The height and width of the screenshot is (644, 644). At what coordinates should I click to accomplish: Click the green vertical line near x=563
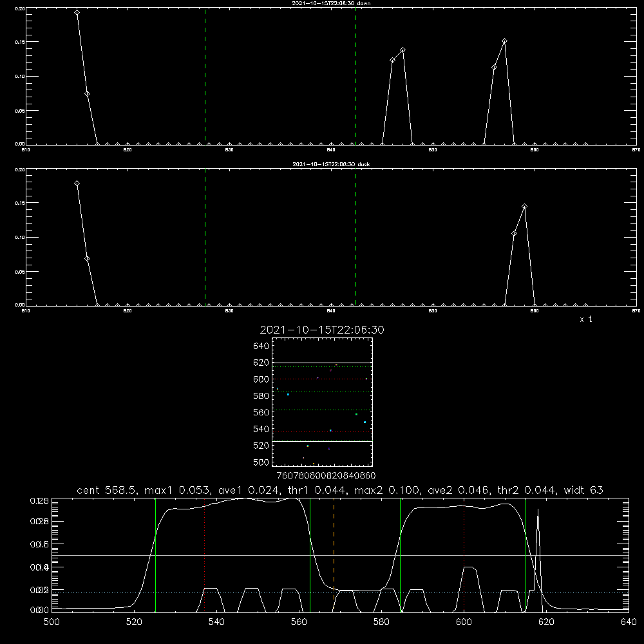point(310,555)
